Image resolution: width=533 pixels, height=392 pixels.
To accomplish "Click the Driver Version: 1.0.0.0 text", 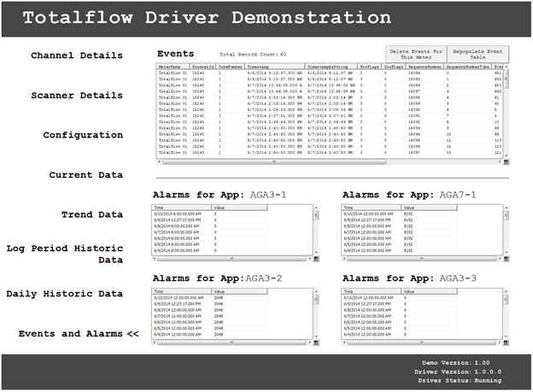I will coord(458,372).
